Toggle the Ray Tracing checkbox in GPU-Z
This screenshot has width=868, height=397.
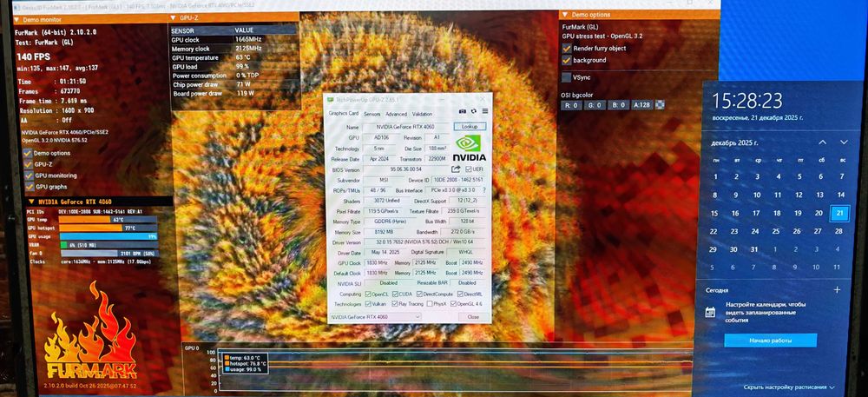pos(395,304)
